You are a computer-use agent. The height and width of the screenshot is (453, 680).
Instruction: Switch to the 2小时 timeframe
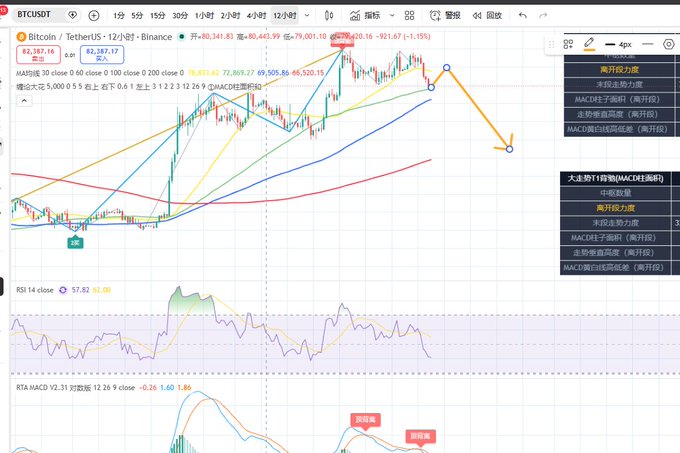(230, 16)
